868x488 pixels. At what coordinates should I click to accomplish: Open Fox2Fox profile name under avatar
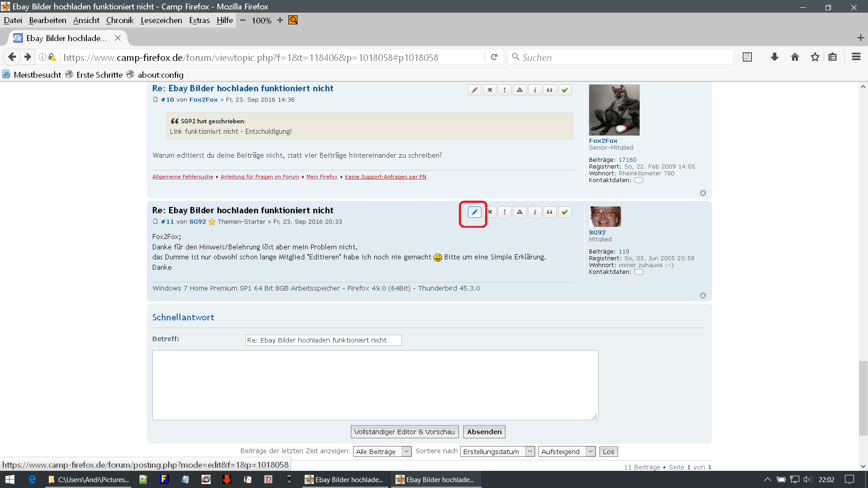tap(603, 141)
